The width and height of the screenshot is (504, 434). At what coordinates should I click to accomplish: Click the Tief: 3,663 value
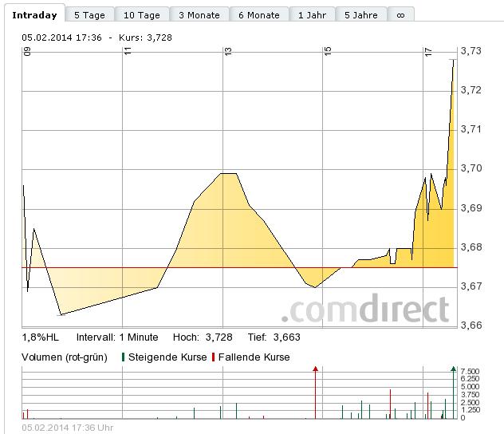click(x=274, y=337)
